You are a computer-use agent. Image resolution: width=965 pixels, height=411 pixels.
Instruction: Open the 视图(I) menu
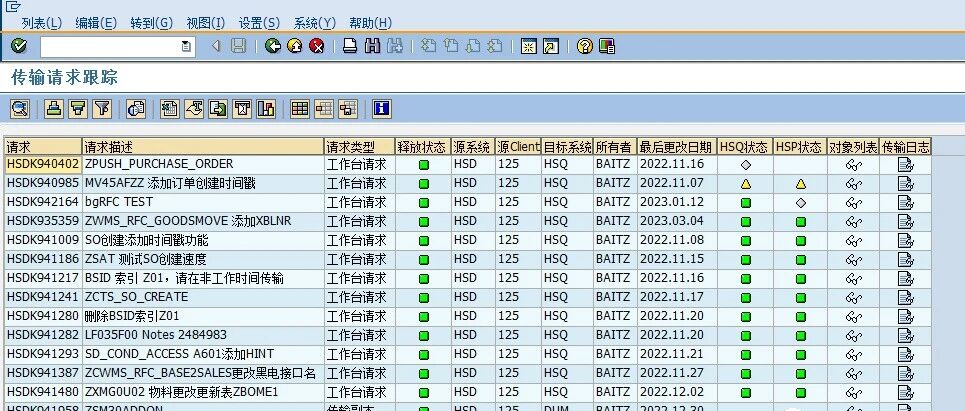[x=206, y=23]
